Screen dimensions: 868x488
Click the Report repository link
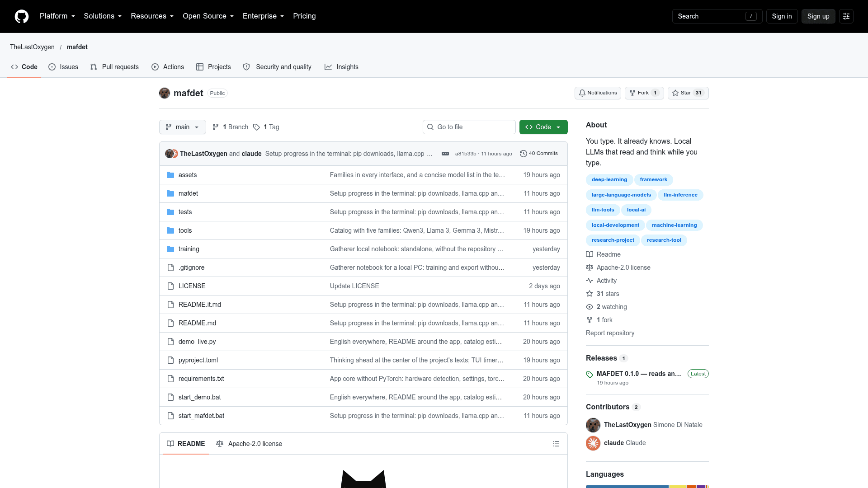click(x=610, y=333)
